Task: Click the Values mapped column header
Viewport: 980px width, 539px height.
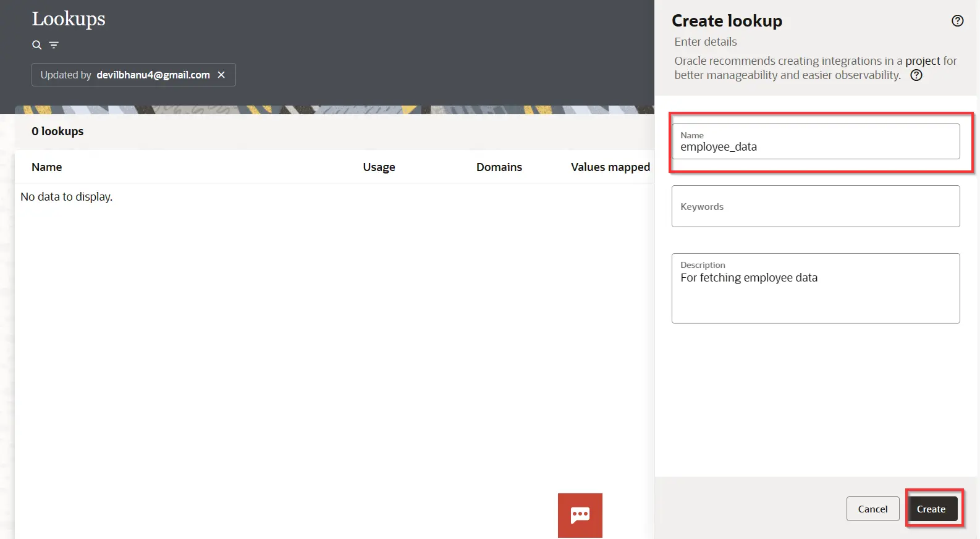Action: 610,167
